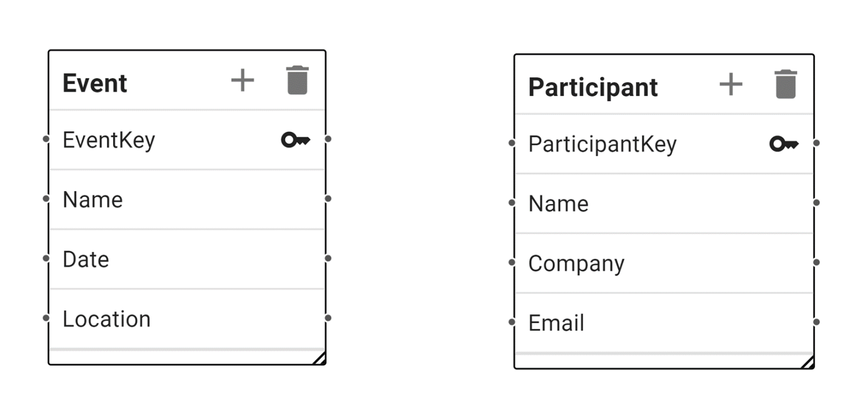The image size is (868, 419).
Task: Select the Participant table header
Action: pyautogui.click(x=593, y=88)
